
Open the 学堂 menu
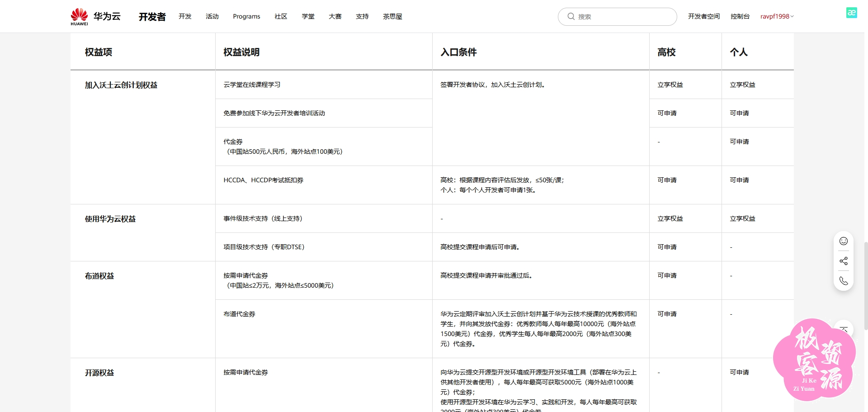(308, 16)
